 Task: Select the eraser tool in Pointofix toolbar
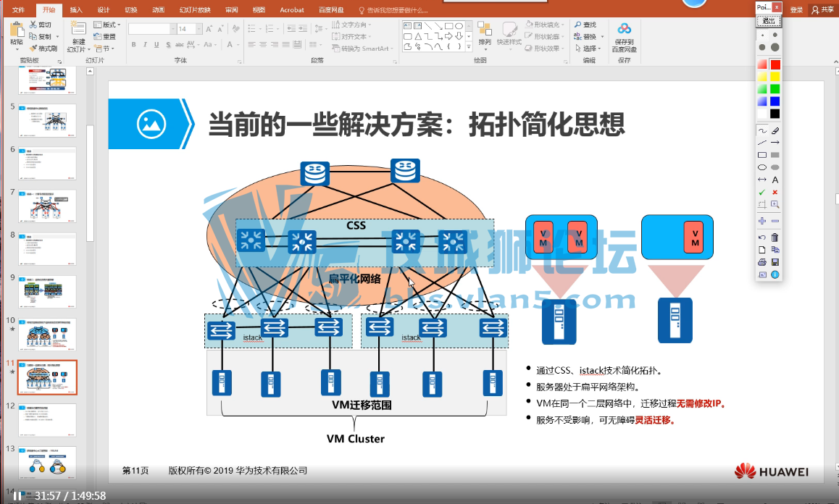click(x=775, y=130)
